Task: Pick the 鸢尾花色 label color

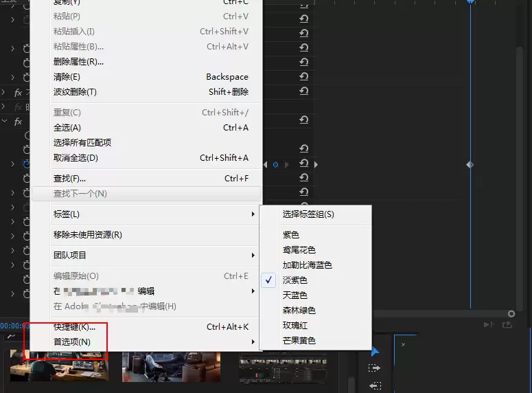Action: (x=316, y=250)
